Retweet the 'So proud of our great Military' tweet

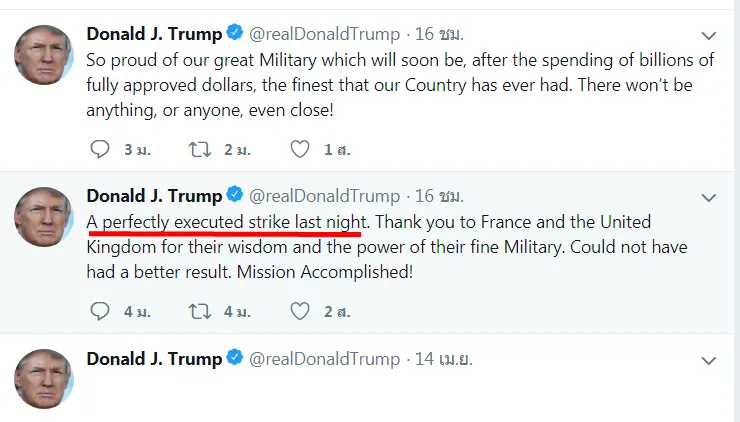point(200,149)
